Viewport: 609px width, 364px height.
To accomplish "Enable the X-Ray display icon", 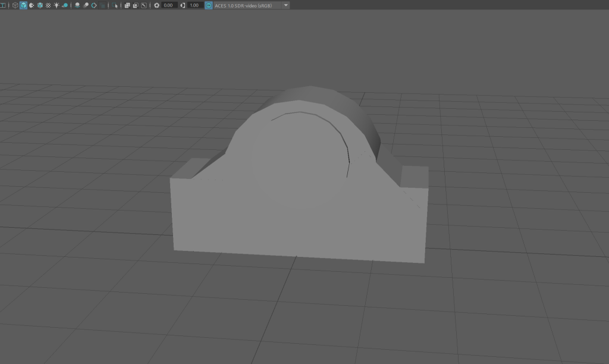I will point(127,5).
